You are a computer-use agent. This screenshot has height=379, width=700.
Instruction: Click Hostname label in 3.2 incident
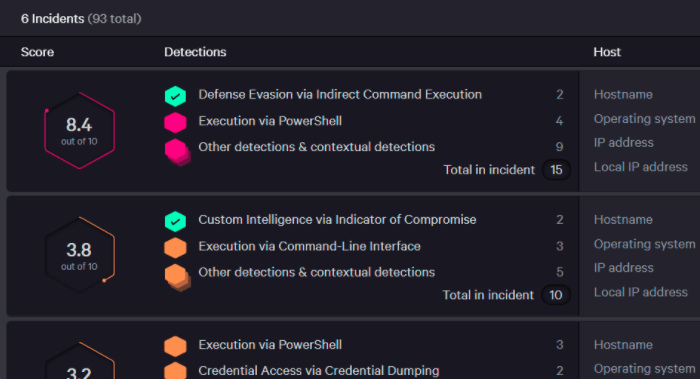click(x=623, y=345)
